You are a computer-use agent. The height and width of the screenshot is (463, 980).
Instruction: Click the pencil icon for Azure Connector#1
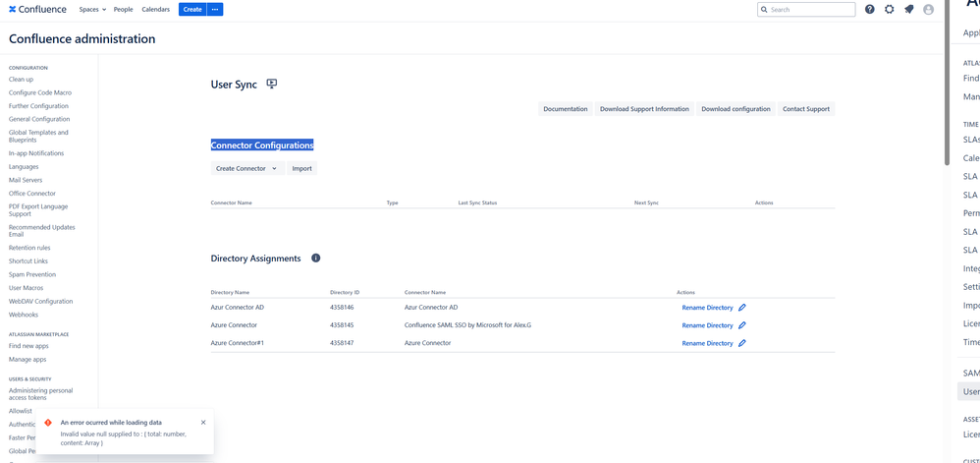click(742, 343)
